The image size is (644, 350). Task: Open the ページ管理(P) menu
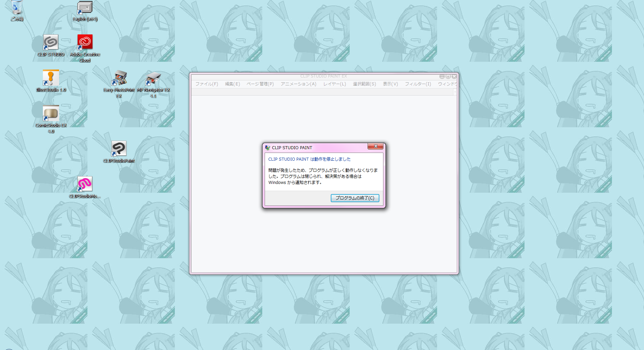pyautogui.click(x=260, y=84)
